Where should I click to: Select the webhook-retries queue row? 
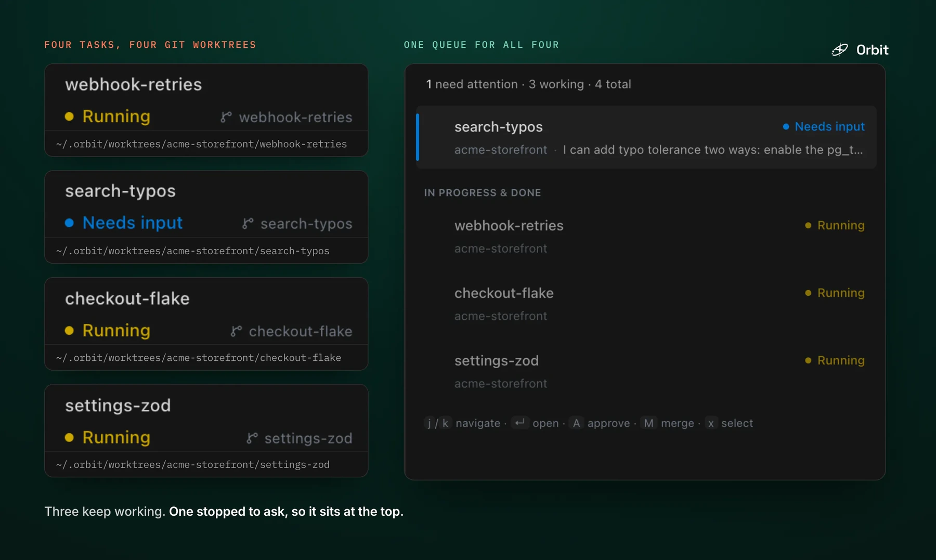pyautogui.click(x=646, y=237)
